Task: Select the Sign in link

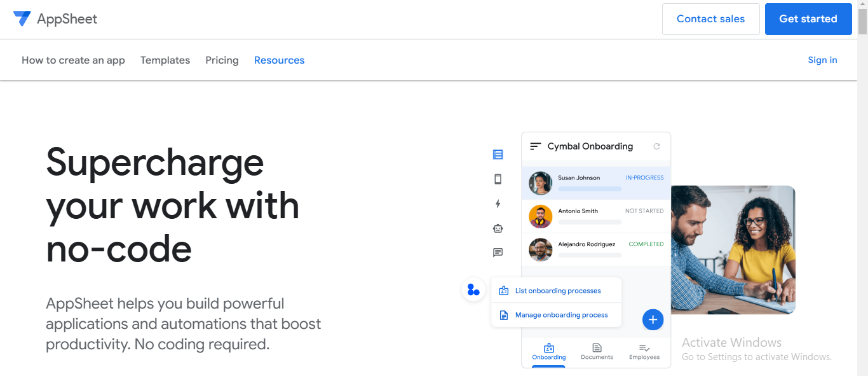Action: pos(822,60)
